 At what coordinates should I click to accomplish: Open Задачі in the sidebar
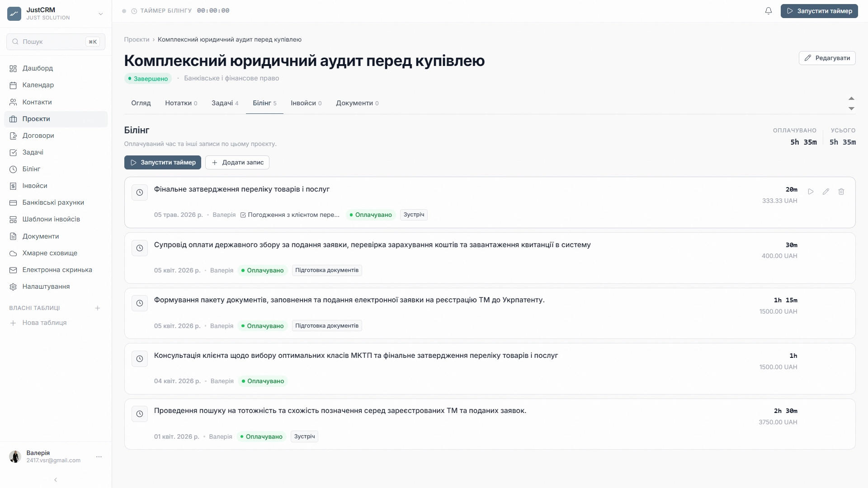[x=56, y=152]
